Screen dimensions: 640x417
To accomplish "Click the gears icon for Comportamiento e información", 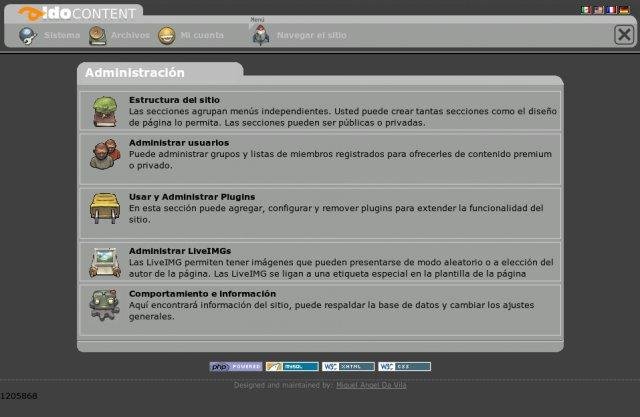I will click(105, 305).
